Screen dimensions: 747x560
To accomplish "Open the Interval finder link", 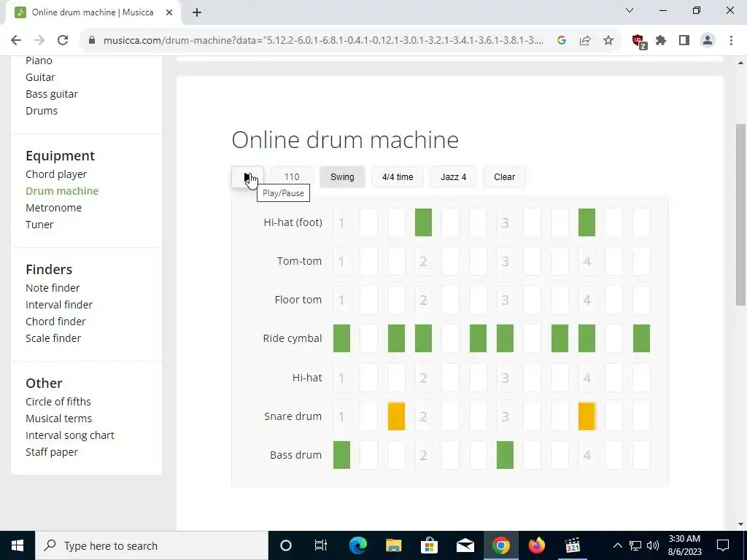I will click(59, 305).
